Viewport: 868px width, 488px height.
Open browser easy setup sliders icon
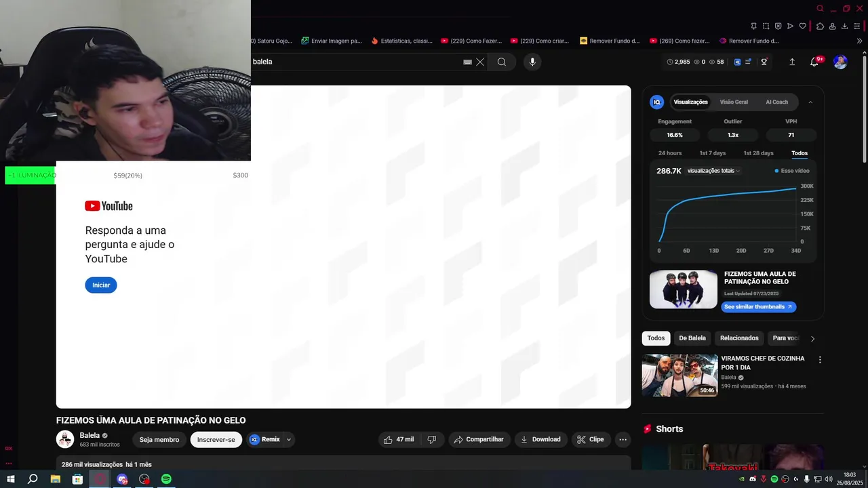click(858, 26)
